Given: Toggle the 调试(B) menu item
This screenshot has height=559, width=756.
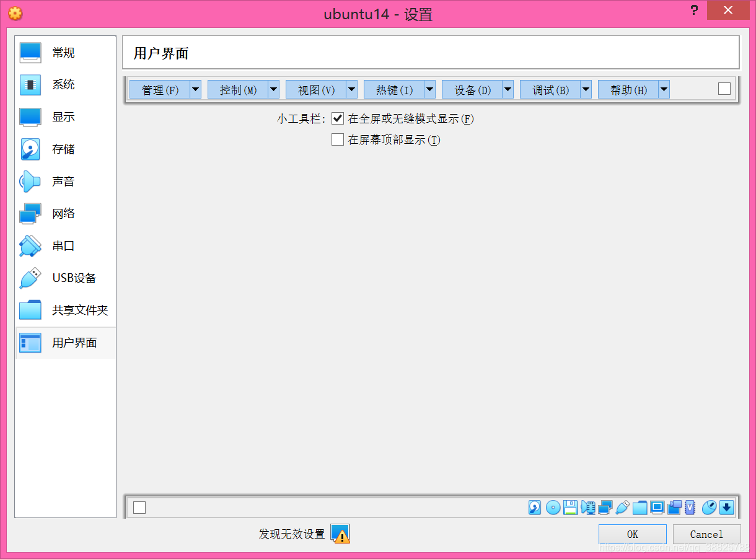Looking at the screenshot, I should tap(550, 89).
